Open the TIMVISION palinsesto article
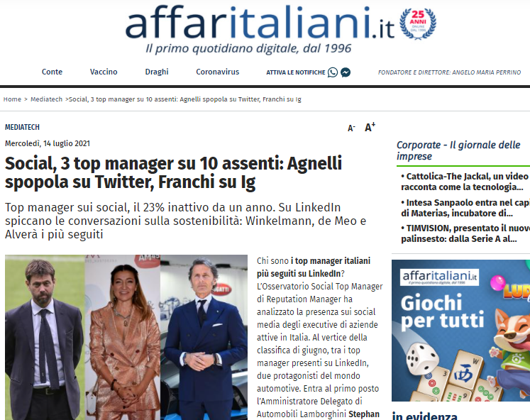Screen dimensions: 530x420 point(465,233)
